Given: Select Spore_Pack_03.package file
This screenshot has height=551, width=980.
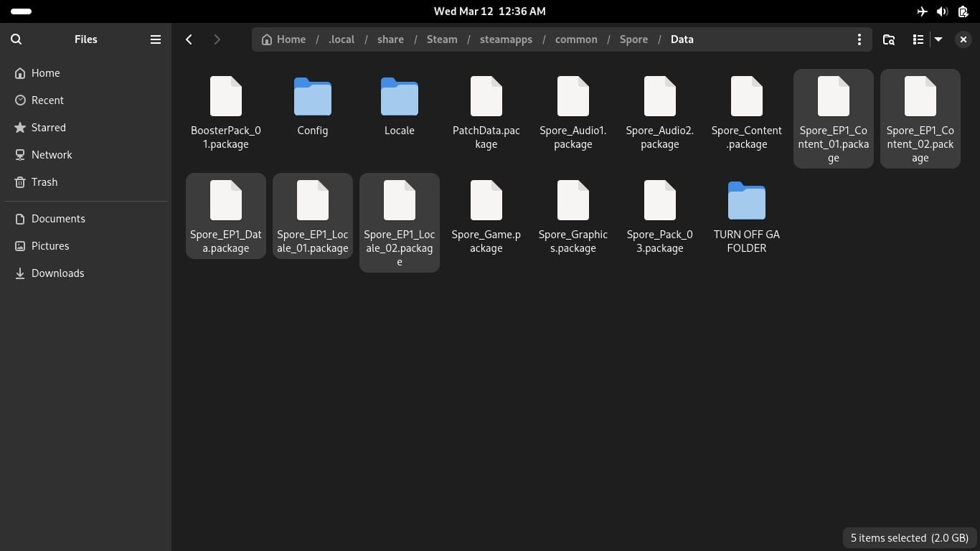Looking at the screenshot, I should click(660, 216).
